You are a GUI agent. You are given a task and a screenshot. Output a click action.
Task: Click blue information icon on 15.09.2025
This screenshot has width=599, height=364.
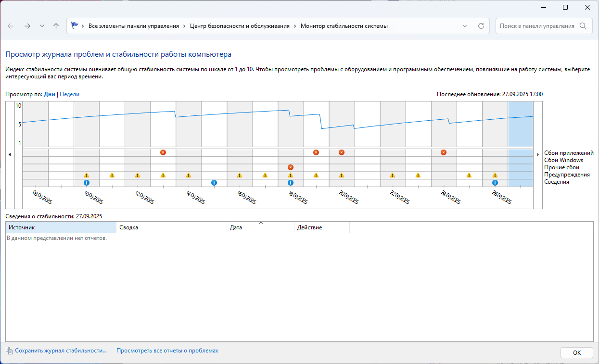pyautogui.click(x=214, y=183)
